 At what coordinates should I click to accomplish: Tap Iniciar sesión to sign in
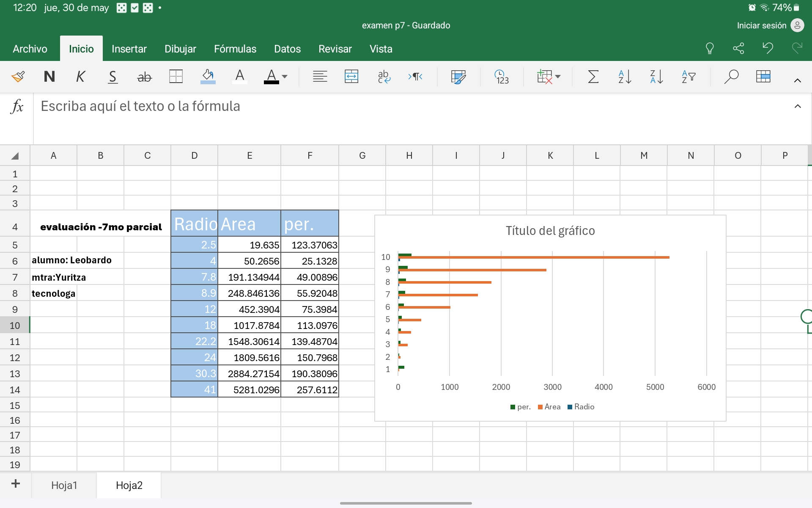761,25
